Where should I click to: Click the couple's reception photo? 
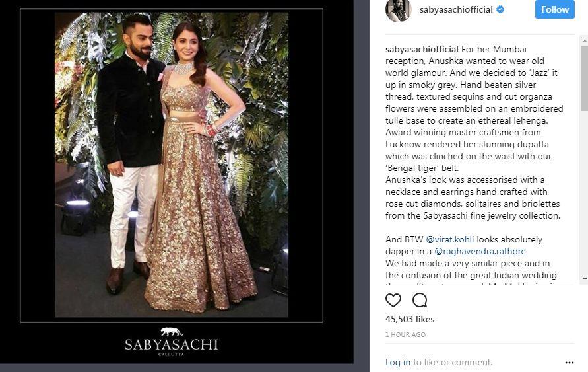172,165
